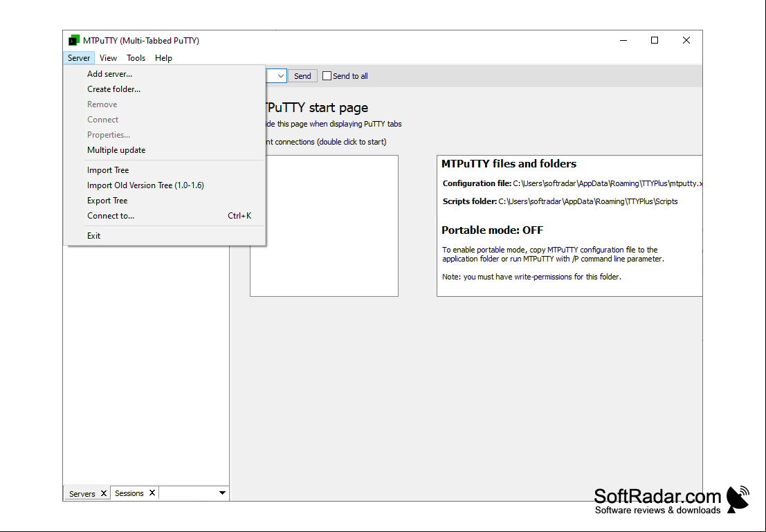Choose Connect to... from the menu
This screenshot has height=532, width=766.
point(165,215)
